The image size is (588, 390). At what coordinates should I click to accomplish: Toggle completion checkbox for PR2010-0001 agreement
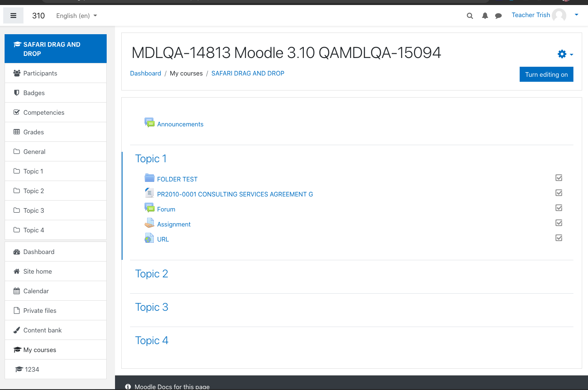559,193
